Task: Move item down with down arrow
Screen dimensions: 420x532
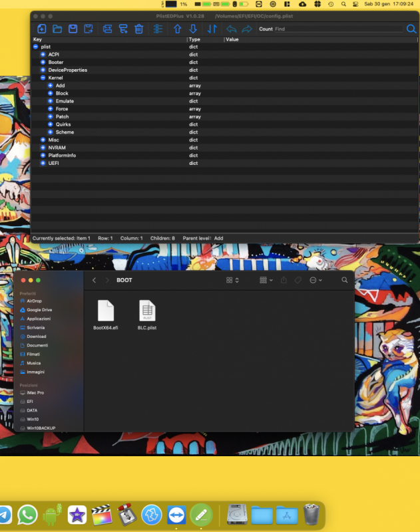Action: (x=193, y=29)
